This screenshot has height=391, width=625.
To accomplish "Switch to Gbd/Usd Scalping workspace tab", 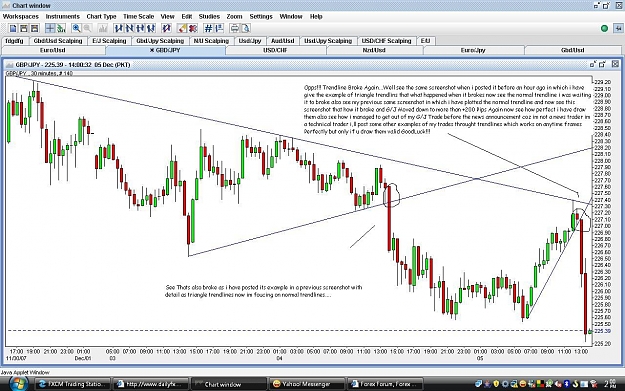I will tap(58, 41).
